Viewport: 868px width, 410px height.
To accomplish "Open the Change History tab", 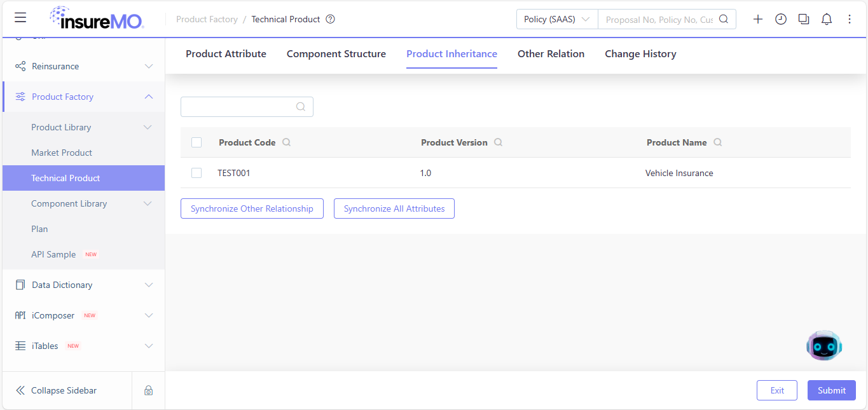I will (640, 54).
